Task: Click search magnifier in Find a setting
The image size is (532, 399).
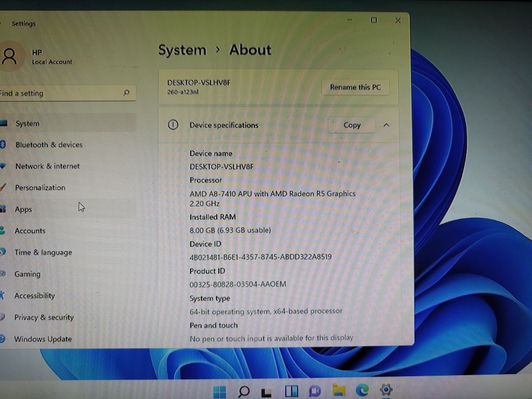Action: 127,92
